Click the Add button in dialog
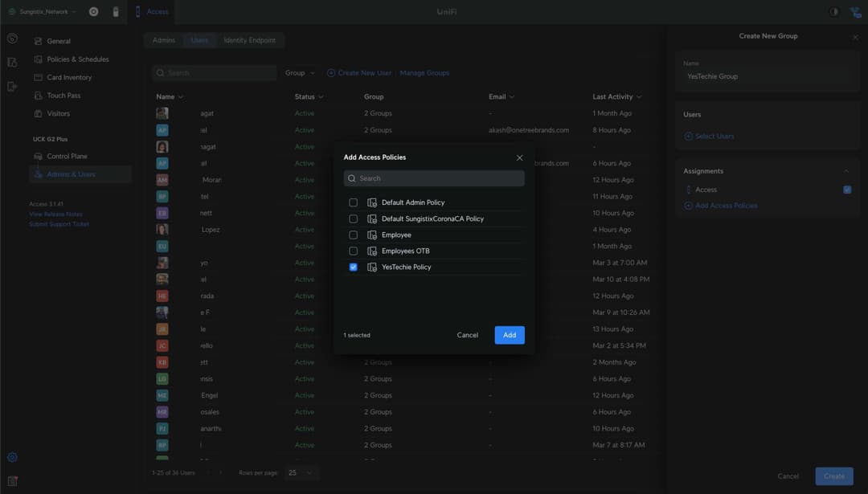868x494 pixels. pyautogui.click(x=510, y=335)
